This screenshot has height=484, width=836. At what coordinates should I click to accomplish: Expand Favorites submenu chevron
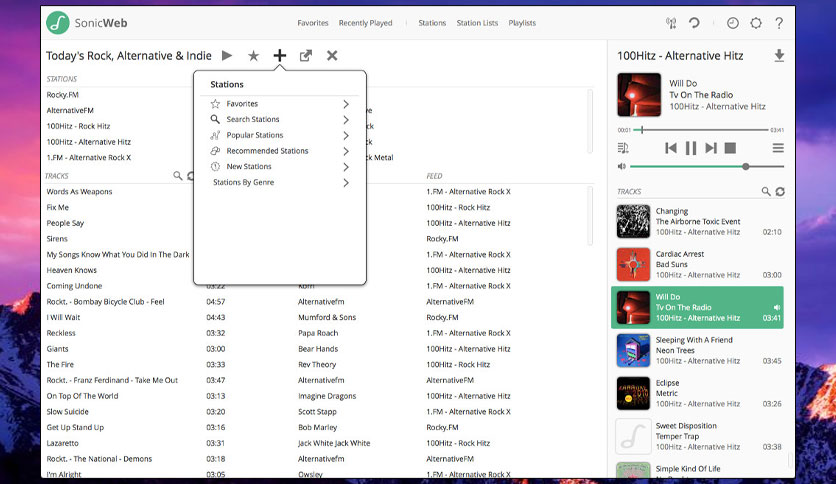(346, 104)
